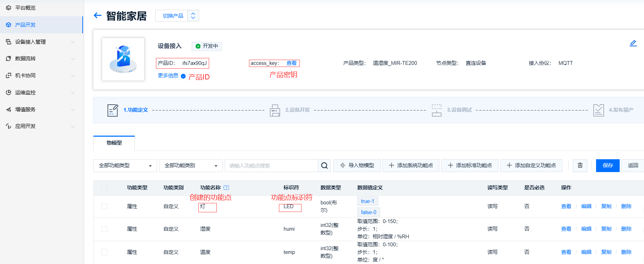Click the 返回 button
644x264 pixels.
coord(633,165)
